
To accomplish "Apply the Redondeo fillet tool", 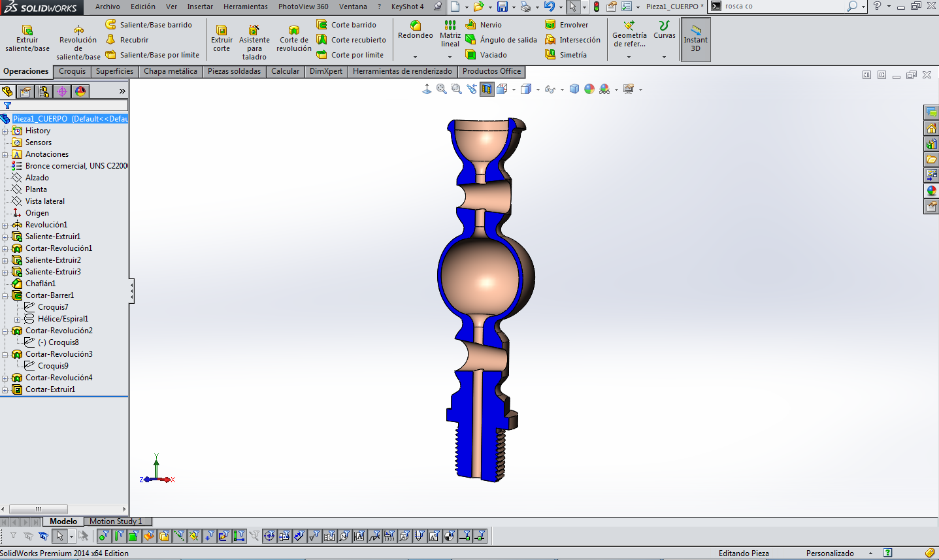I will point(416,26).
